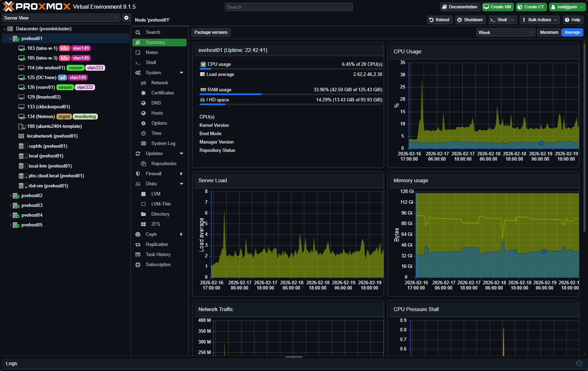The image size is (588, 371).
Task: Open the Server View dropdown
Action: (61, 18)
